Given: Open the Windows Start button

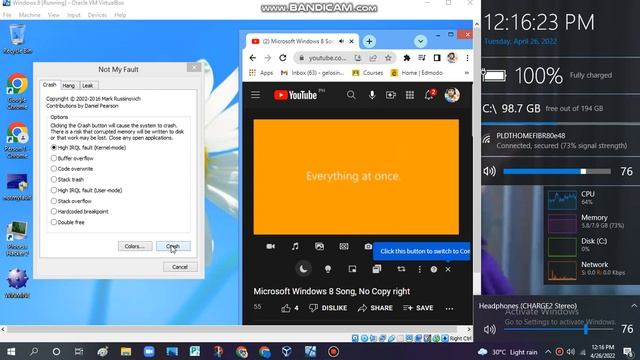Looking at the screenshot, I should tap(11, 351).
